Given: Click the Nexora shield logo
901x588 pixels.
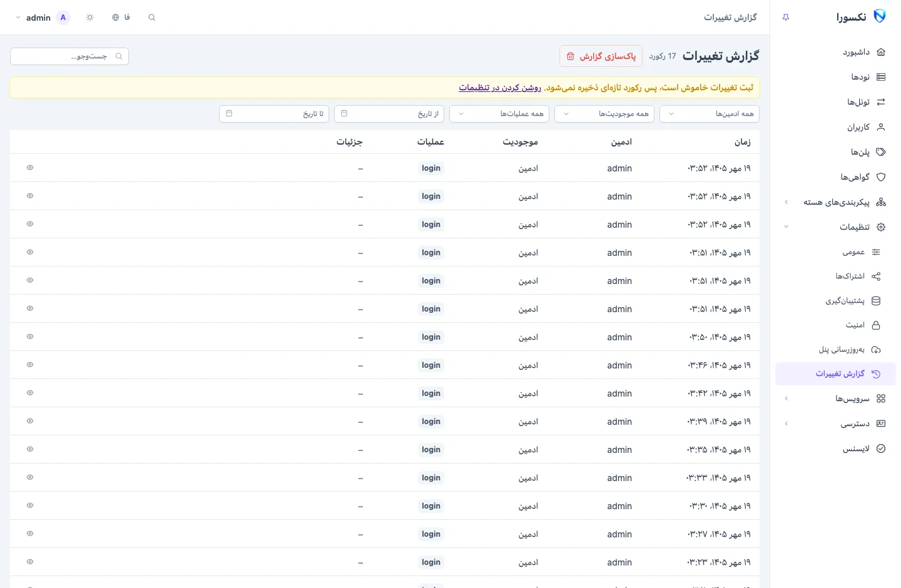Looking at the screenshot, I should [x=879, y=16].
